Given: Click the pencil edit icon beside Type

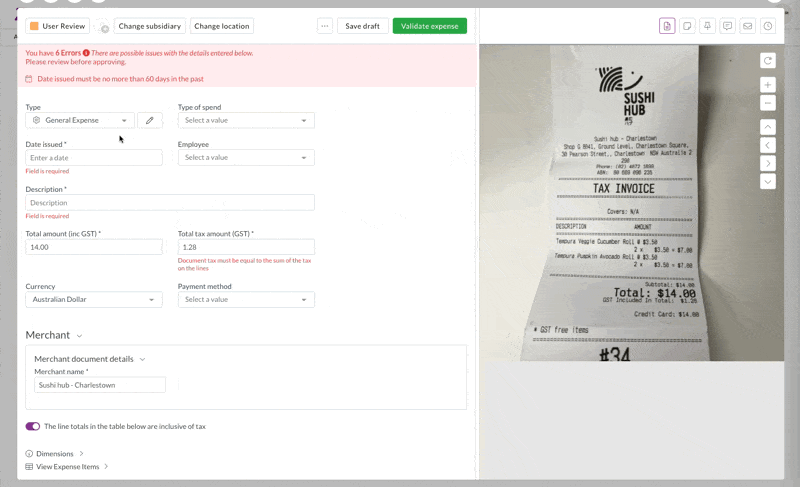Looking at the screenshot, I should 149,120.
